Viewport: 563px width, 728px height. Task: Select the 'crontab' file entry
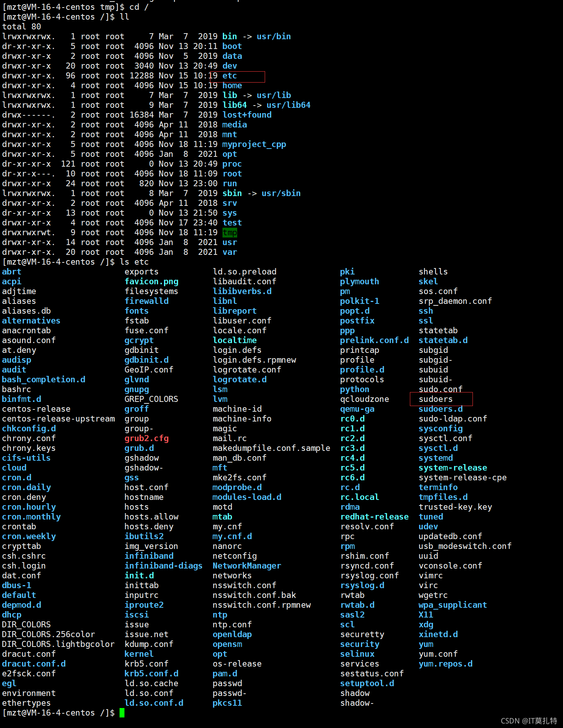click(x=19, y=527)
